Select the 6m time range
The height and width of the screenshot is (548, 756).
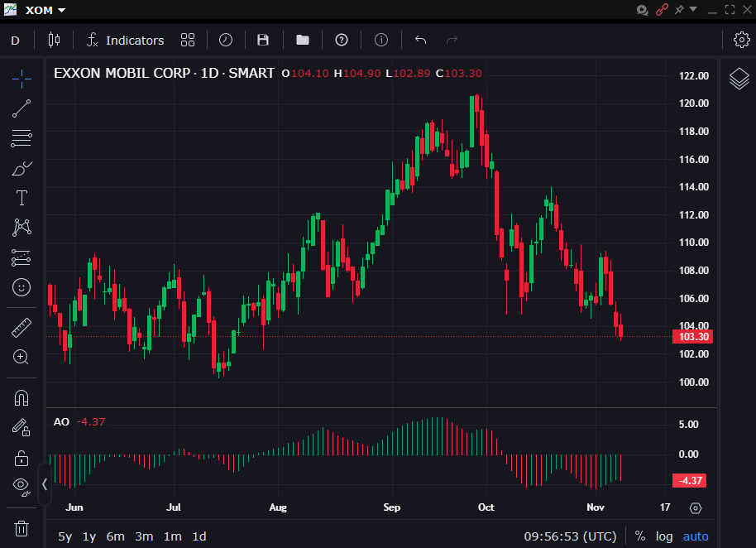[x=116, y=536]
